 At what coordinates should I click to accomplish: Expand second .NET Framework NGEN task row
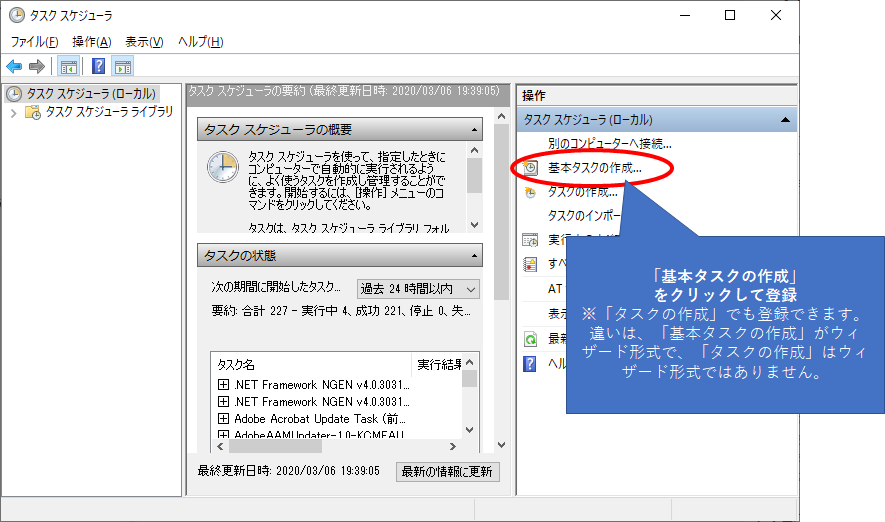[224, 402]
